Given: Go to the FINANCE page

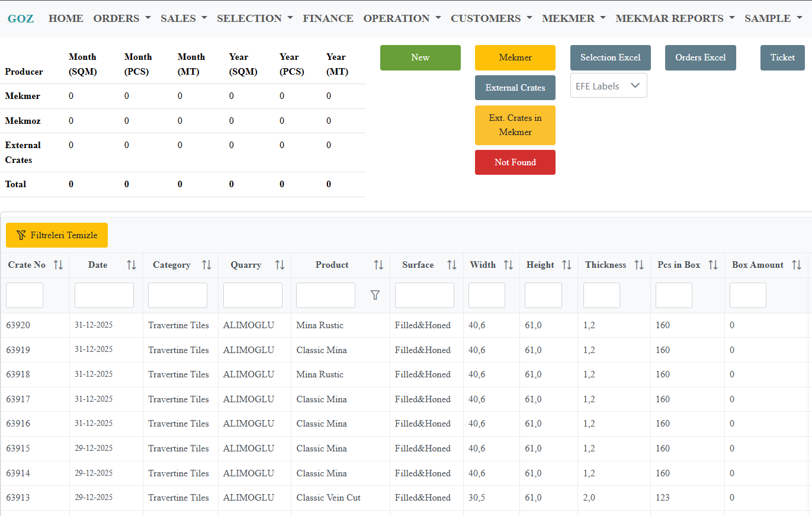Looking at the screenshot, I should 328,18.
